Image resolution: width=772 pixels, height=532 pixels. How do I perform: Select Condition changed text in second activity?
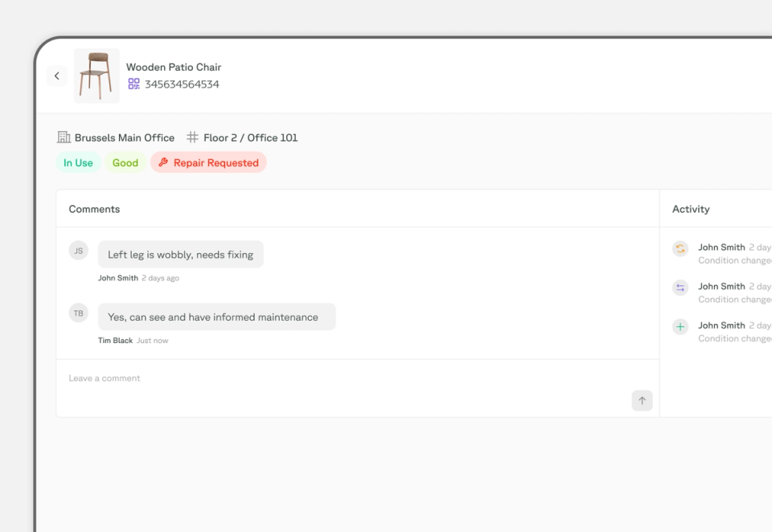click(735, 299)
